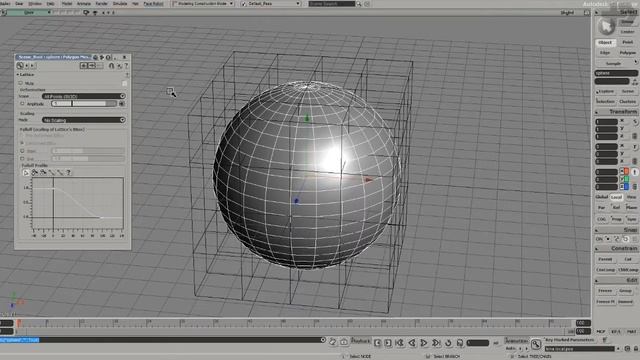640x360 pixels.
Task: Click the camera icon in viewport toolbar
Action: (x=86, y=12)
